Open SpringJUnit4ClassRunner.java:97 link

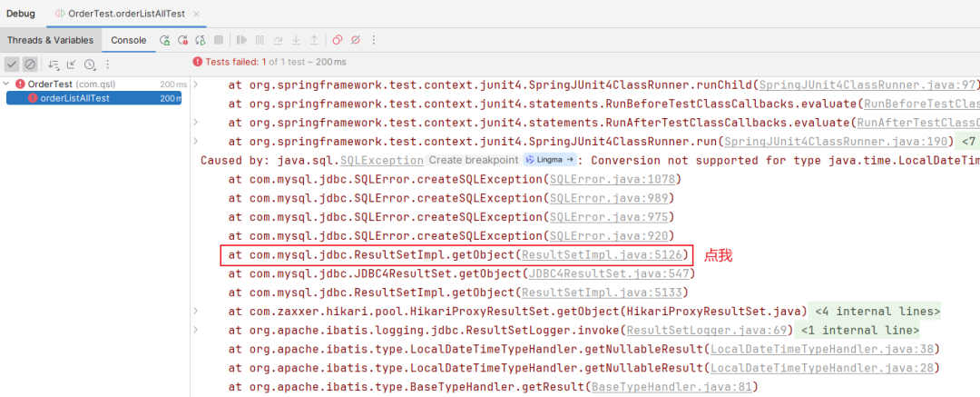click(867, 84)
